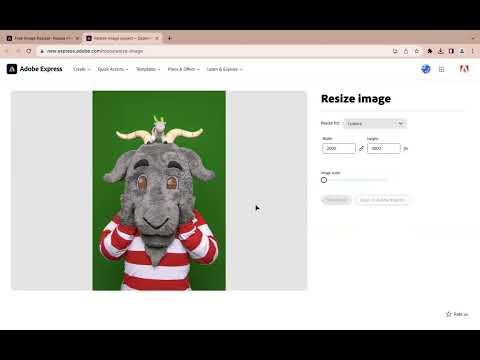Click the address bar lock icon
Image resolution: width=480 pixels, height=360 pixels.
click(x=42, y=51)
